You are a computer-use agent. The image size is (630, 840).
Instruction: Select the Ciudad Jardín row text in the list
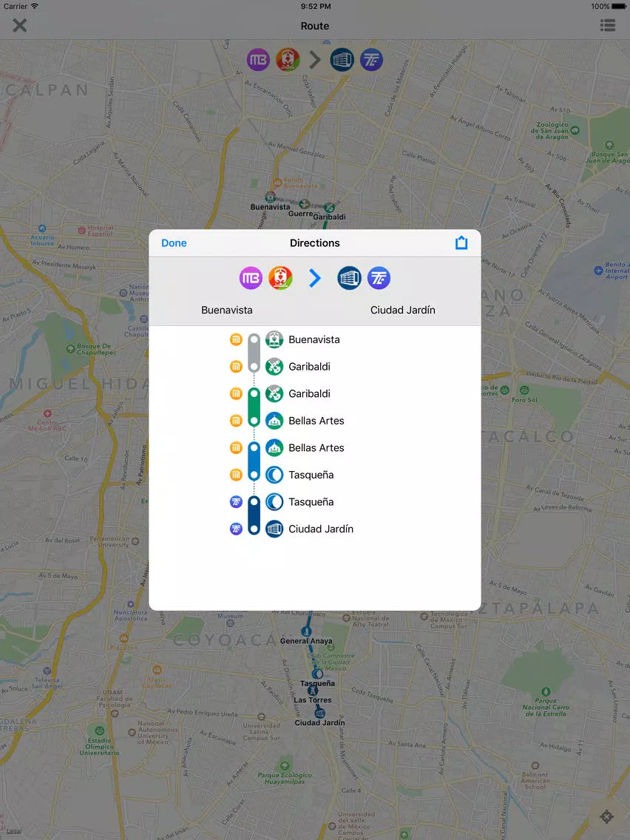(x=321, y=529)
